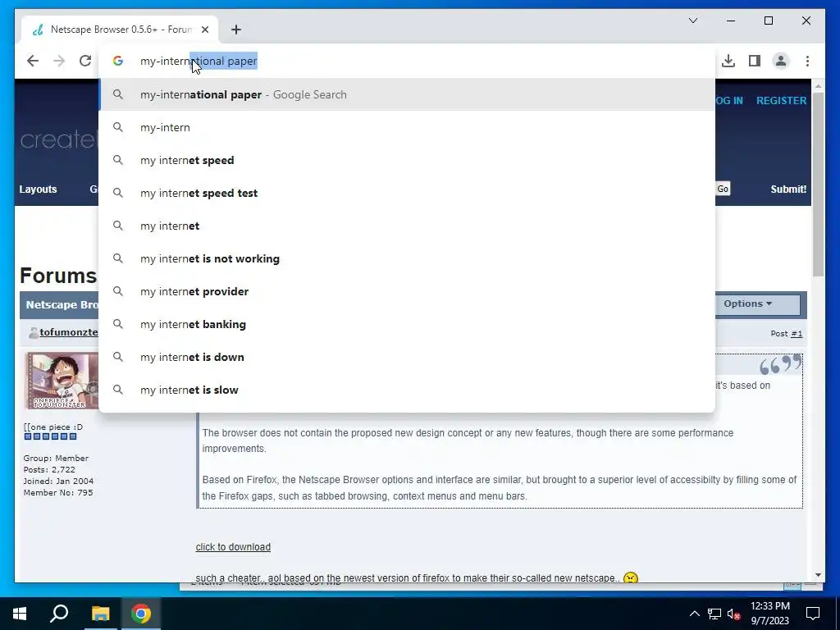Click the 'Group: Member' text
The height and width of the screenshot is (630, 840).
pos(56,458)
